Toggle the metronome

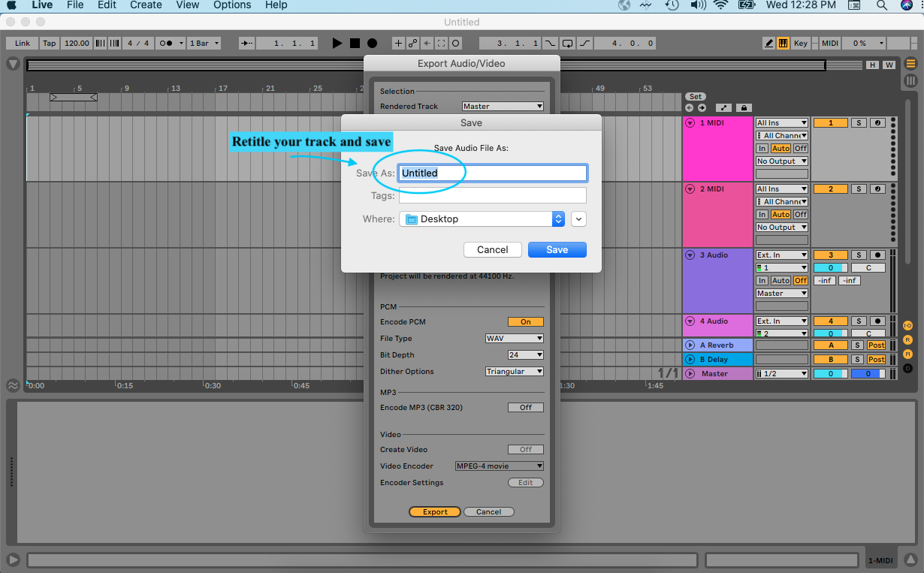coord(165,44)
